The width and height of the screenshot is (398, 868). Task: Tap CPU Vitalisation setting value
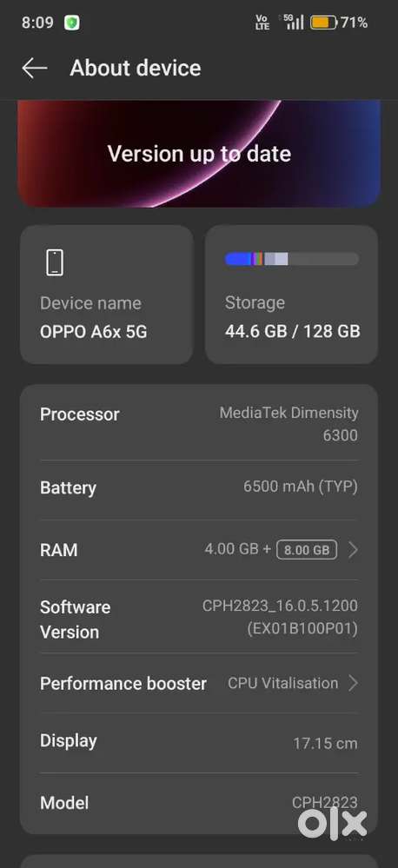point(283,683)
